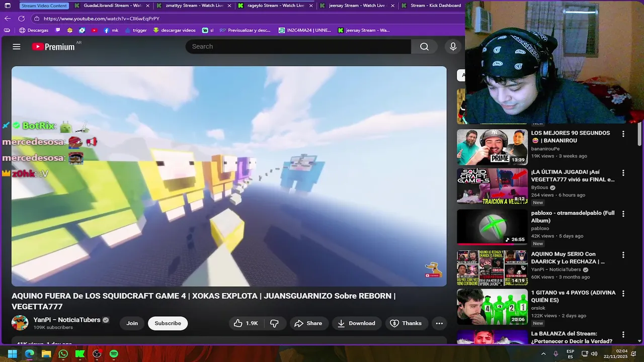Download the video
This screenshot has width=644, height=362.
tap(356, 323)
